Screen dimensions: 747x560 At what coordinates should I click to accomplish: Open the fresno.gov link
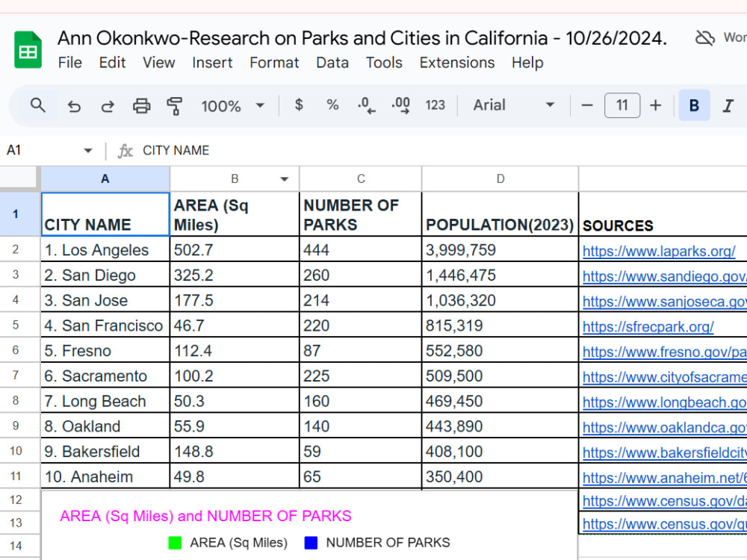(665, 352)
